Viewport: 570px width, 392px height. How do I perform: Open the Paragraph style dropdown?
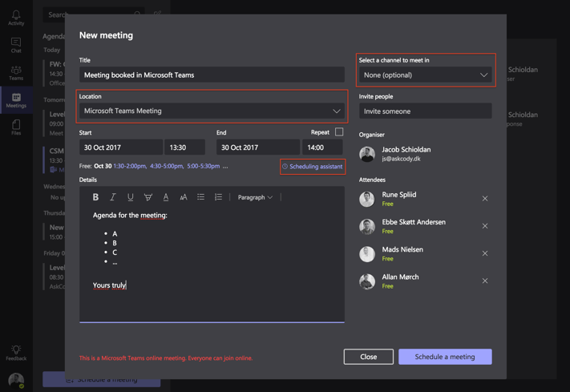point(255,197)
